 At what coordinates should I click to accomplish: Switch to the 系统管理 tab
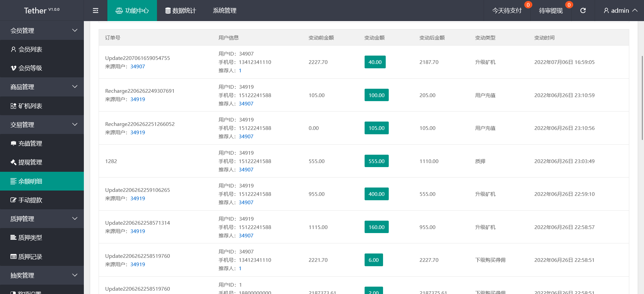[x=224, y=11]
